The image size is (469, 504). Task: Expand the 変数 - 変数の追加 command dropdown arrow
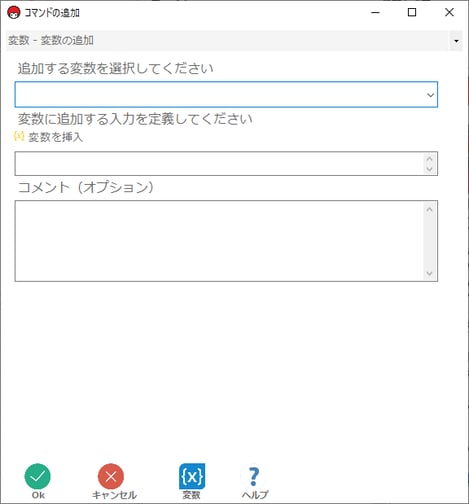click(x=456, y=41)
